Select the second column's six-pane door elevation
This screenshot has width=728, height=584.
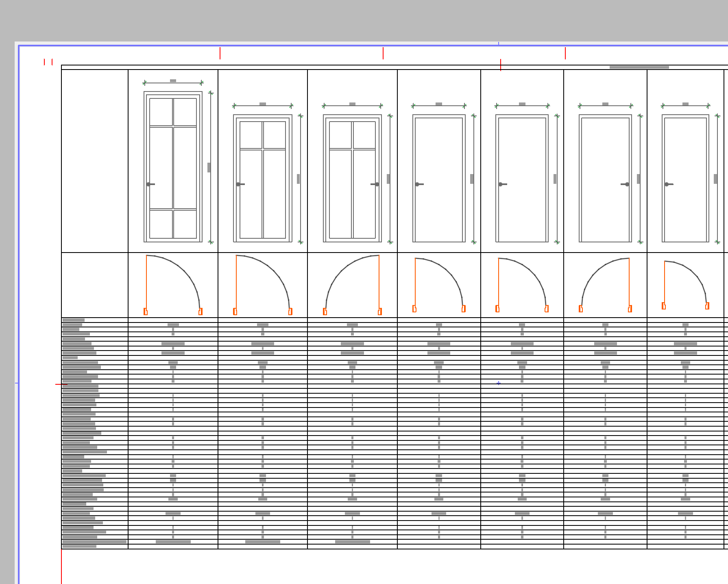263,179
